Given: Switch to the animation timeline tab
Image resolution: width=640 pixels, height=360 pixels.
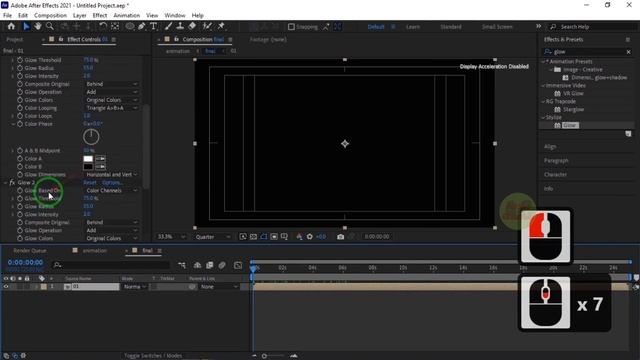Looking at the screenshot, I should pyautogui.click(x=95, y=251).
